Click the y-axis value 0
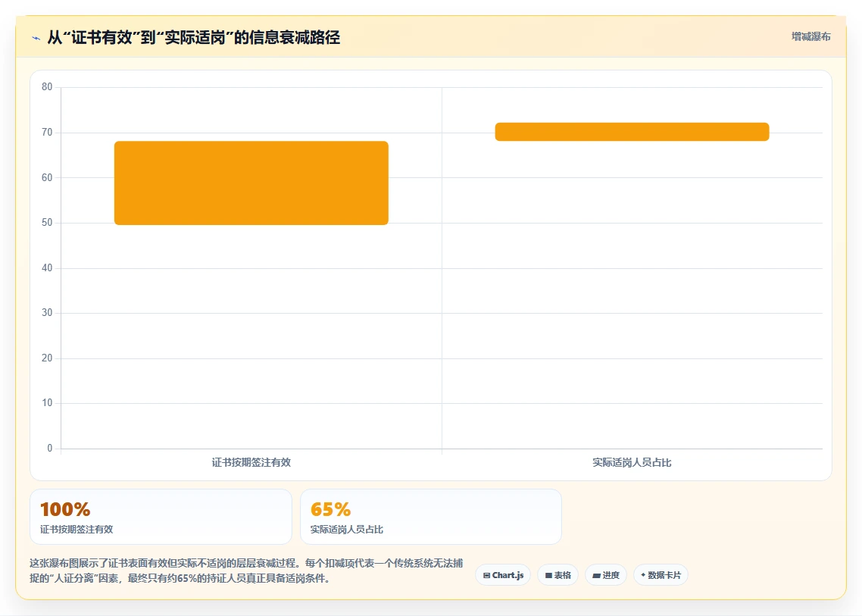862x616 pixels. tap(50, 449)
